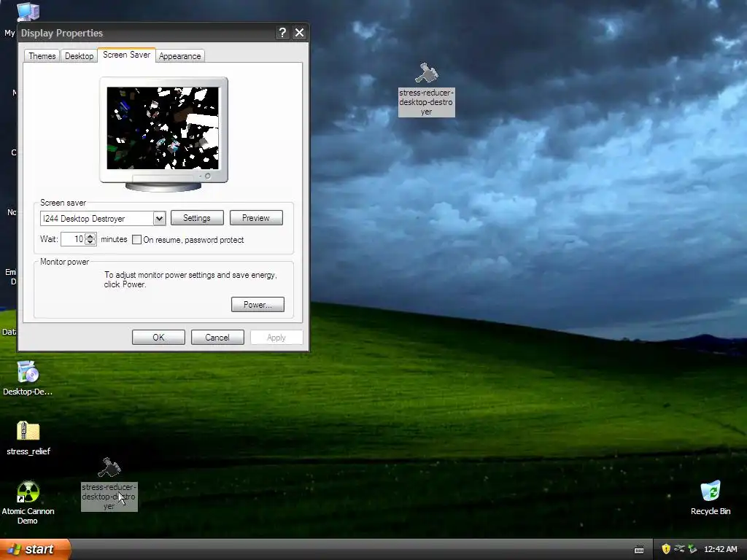747x560 pixels.
Task: Switch to the Appearance tab
Action: click(179, 55)
